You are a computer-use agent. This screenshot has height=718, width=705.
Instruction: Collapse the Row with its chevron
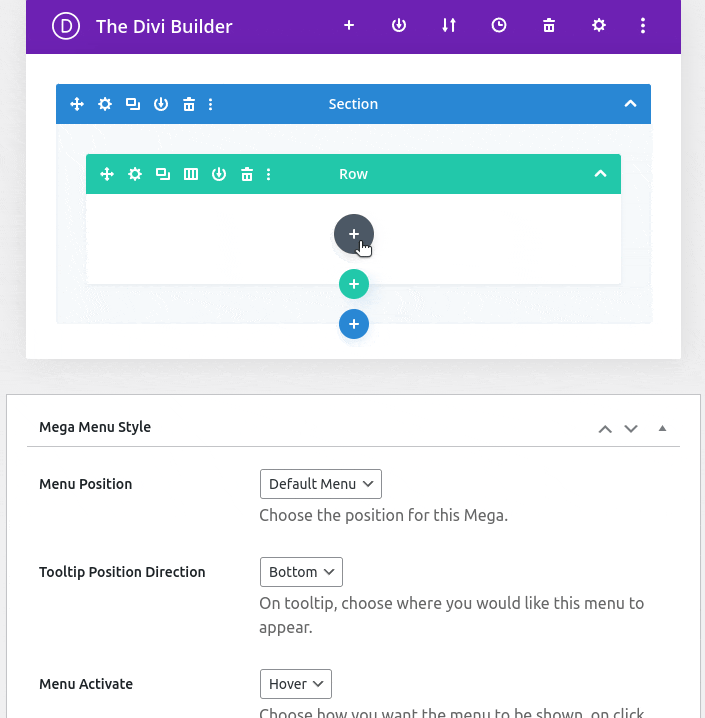click(x=600, y=174)
